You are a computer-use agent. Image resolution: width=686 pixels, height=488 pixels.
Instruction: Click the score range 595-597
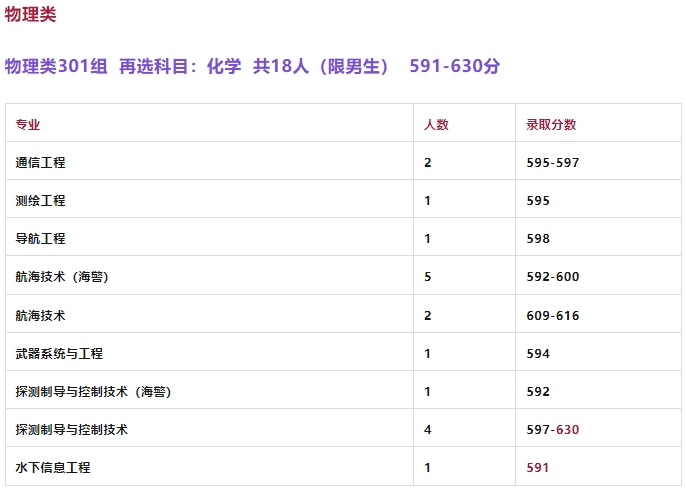(x=552, y=162)
